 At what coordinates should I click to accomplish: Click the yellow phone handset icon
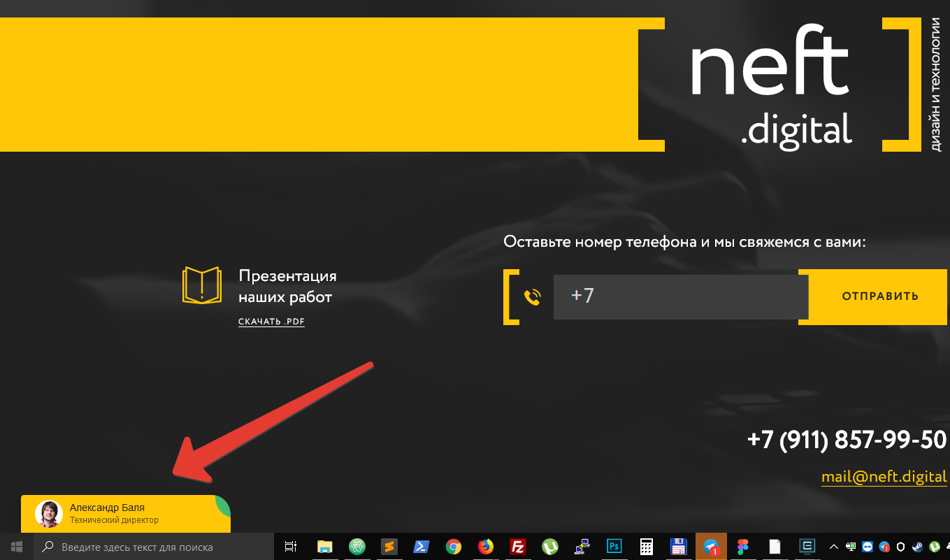pos(533,297)
